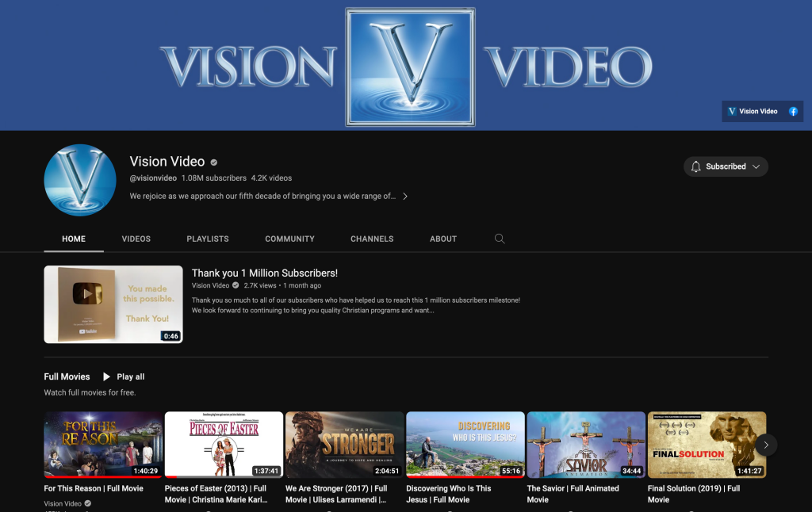View the ABOUT tab
812x512 pixels.
pos(443,239)
